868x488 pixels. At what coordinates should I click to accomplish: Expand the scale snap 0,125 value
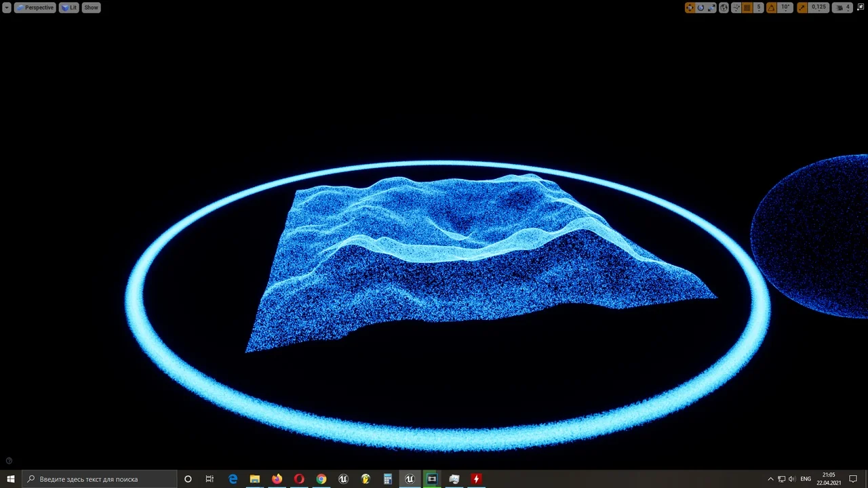[x=819, y=7]
